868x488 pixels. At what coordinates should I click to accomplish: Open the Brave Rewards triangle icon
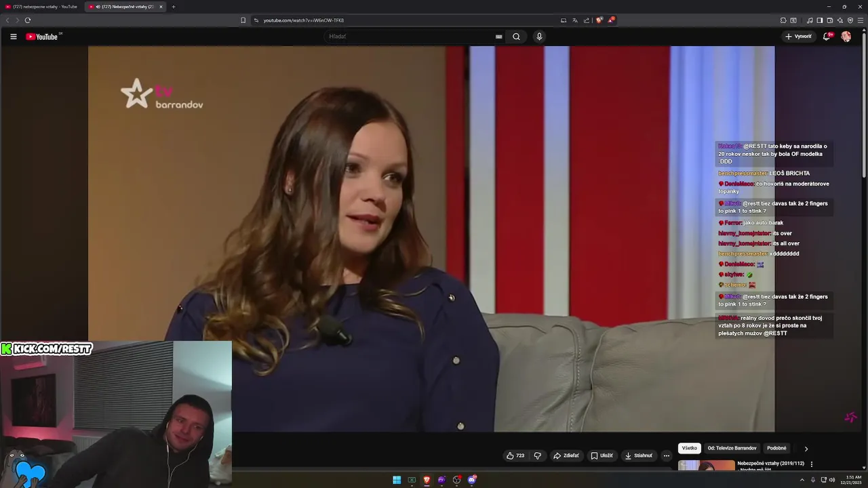pos(611,20)
